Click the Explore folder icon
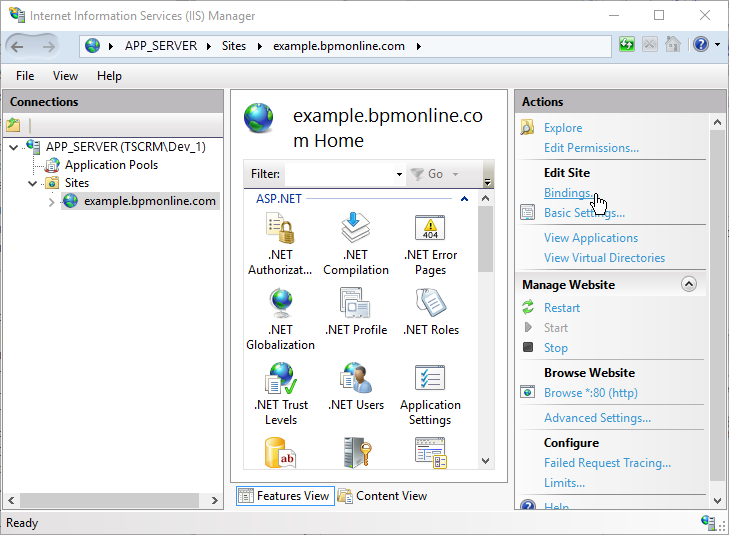The width and height of the screenshot is (729, 535). tap(527, 127)
